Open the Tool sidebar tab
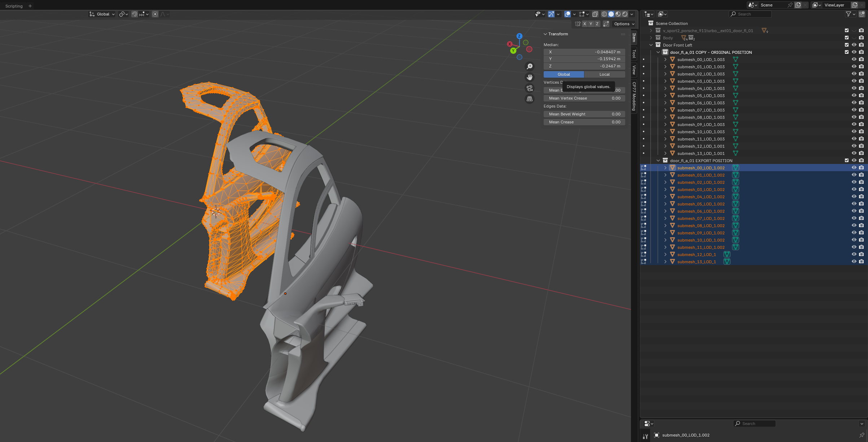868x442 pixels. pos(634,54)
